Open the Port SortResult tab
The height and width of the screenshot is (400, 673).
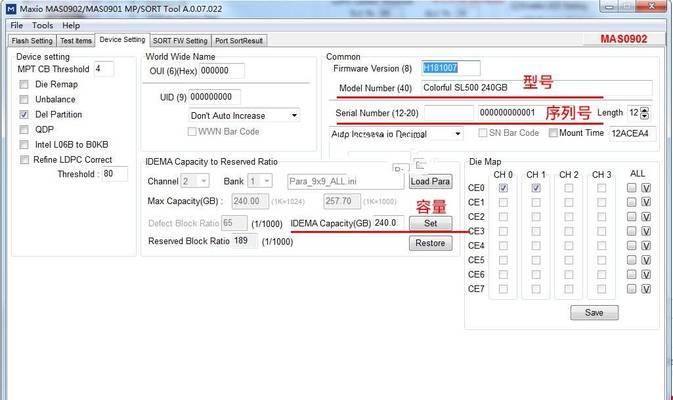click(x=239, y=41)
